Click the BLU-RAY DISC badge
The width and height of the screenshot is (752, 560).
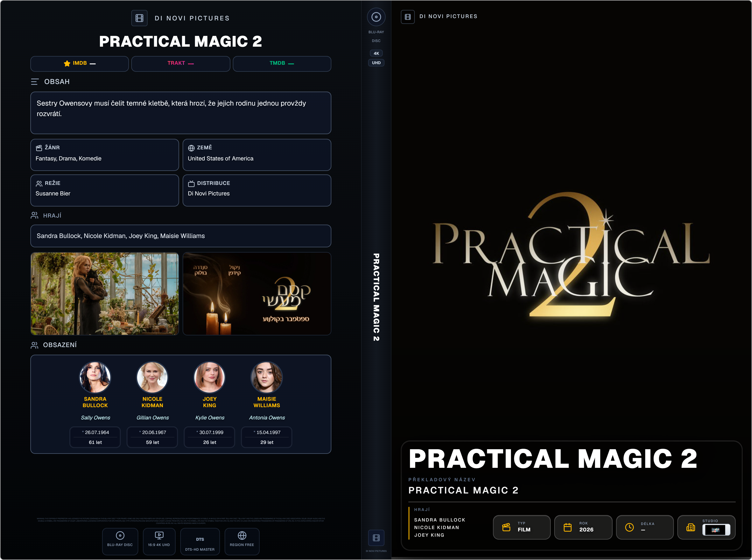(x=120, y=541)
